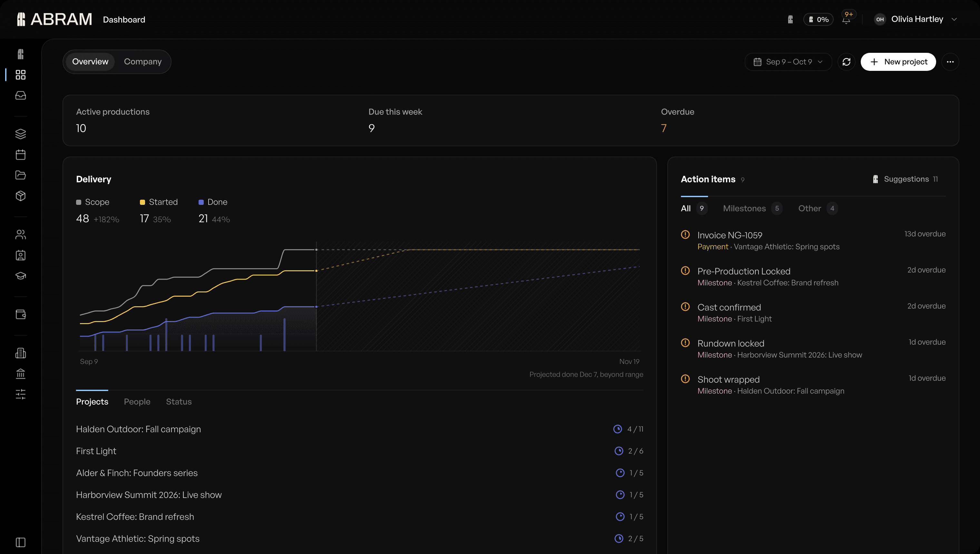
Task: Open the sliders settings icon in sidebar
Action: 21,394
